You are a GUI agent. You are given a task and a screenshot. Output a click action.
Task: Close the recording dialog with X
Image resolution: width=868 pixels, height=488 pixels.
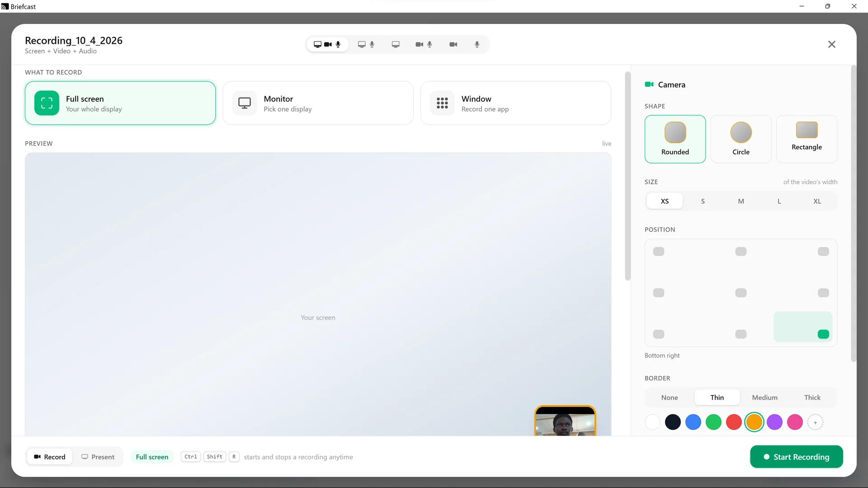point(832,44)
